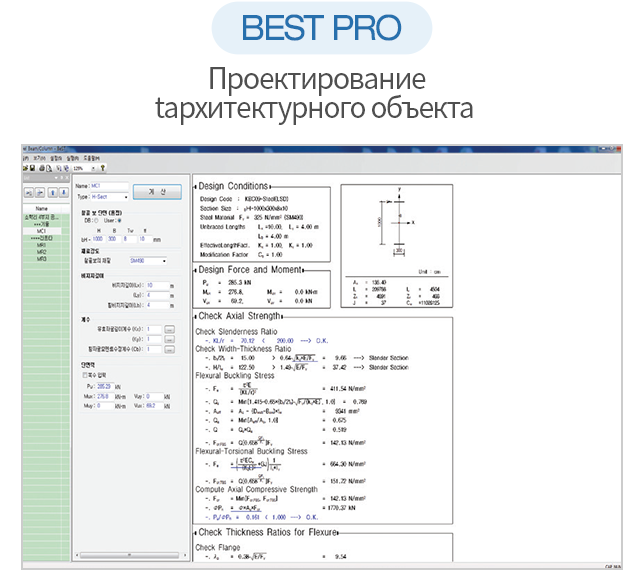Click the right arrow of the horizontal scrollbar
Image resolution: width=644 pixels, height=587 pixels.
click(x=184, y=555)
